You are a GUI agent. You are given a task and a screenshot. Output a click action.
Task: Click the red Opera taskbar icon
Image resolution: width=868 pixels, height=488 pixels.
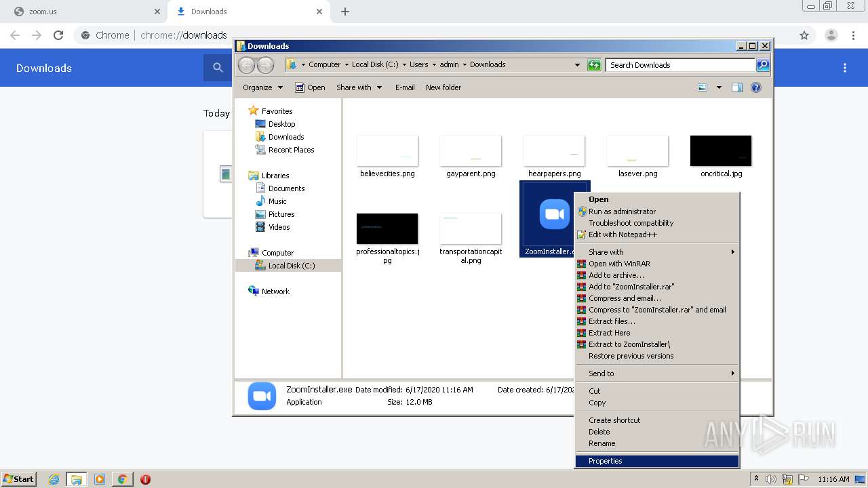pos(145,479)
